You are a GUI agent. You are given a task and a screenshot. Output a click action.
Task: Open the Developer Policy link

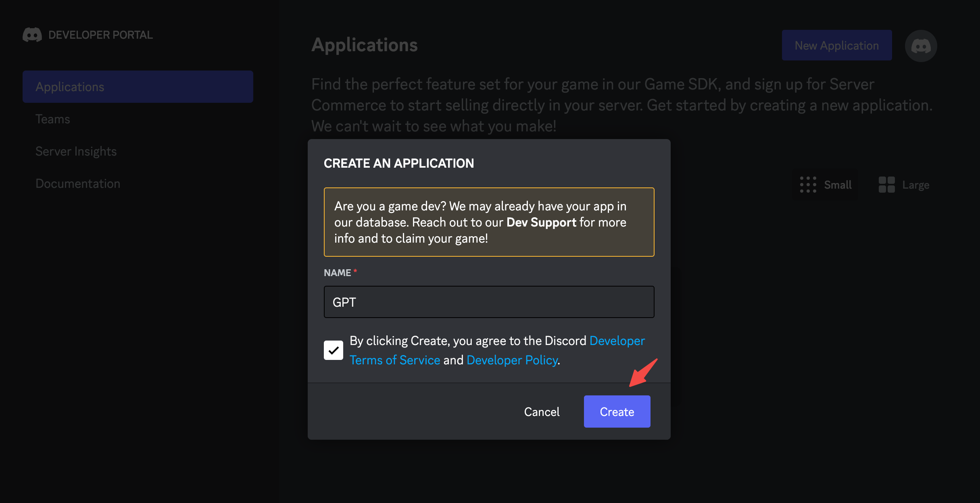tap(512, 360)
